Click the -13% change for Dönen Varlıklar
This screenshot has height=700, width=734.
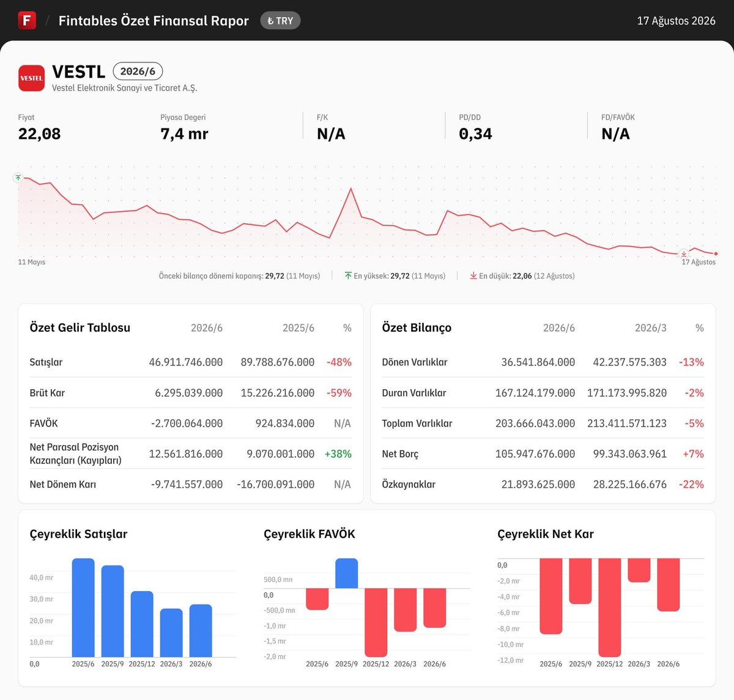click(691, 362)
